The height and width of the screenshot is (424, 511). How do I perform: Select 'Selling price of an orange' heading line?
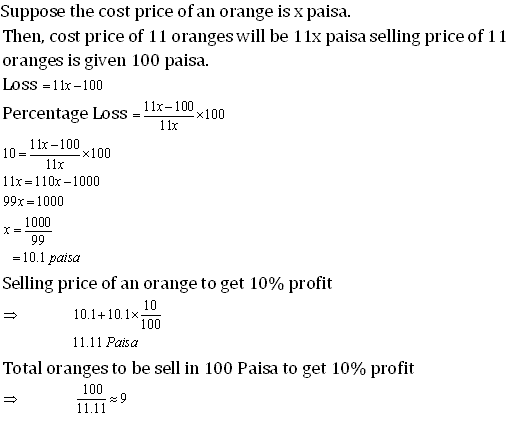[x=167, y=284]
